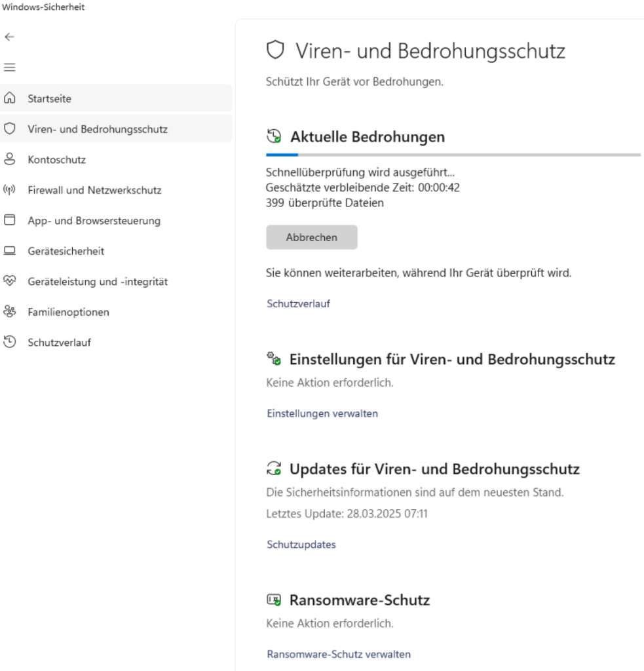This screenshot has width=644, height=671.
Task: Click the Aktuelle Bedrohungen scan status icon
Action: 275,136
